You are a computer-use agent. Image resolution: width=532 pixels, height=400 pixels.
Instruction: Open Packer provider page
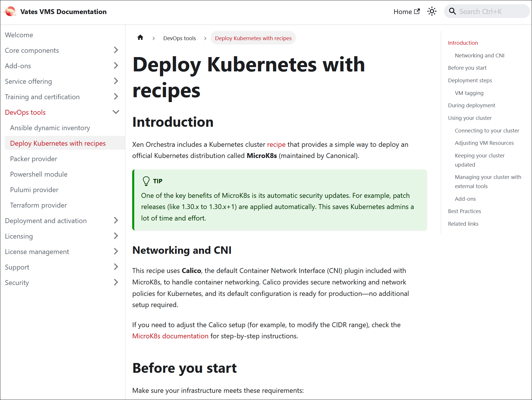[34, 159]
